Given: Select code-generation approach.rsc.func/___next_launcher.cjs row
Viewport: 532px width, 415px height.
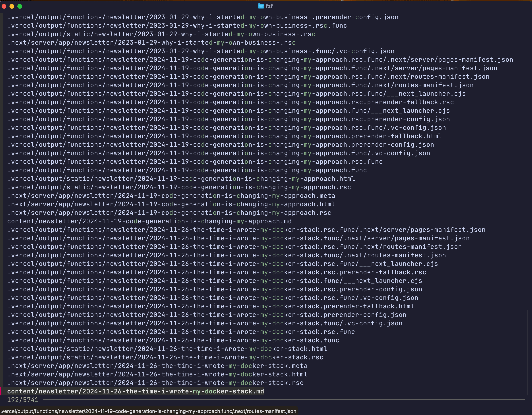Looking at the screenshot, I should tap(237, 94).
